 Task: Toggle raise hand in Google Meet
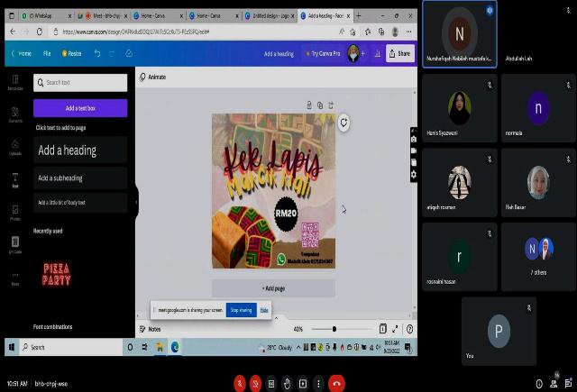pos(288,382)
